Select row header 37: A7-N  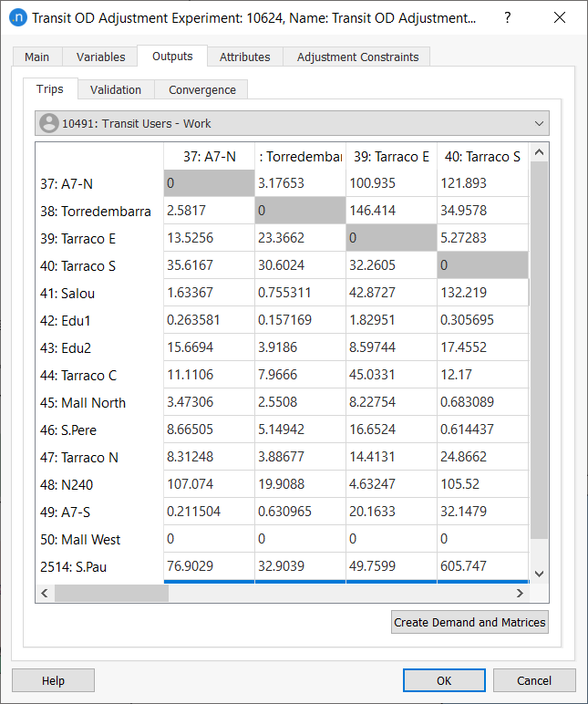click(99, 183)
